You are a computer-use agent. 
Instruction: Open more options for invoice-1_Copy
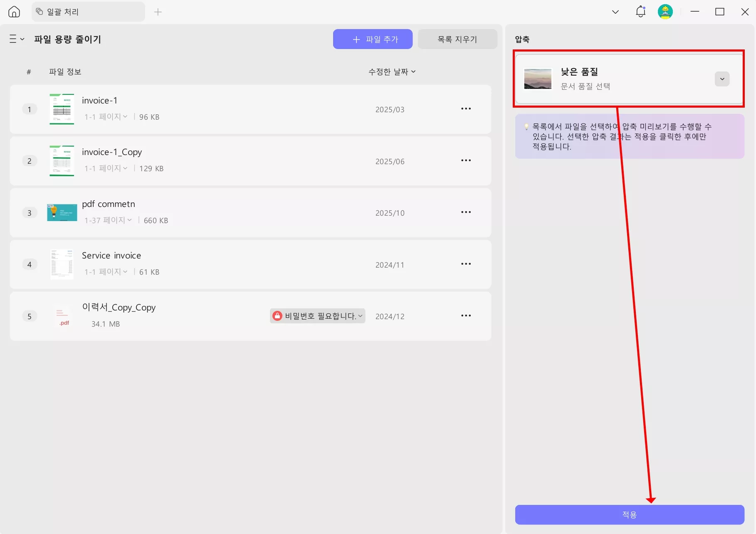[466, 160]
